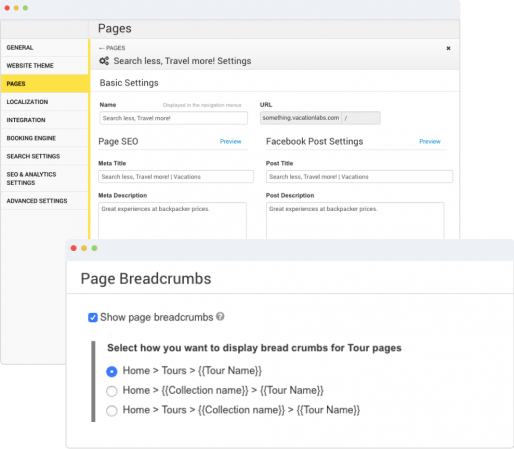This screenshot has width=514, height=449.
Task: Uncheck Show page breadcrumbs checkbox
Action: [93, 317]
